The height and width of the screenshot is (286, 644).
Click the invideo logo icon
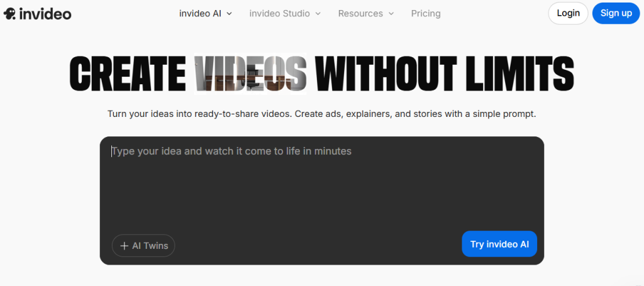(10, 13)
